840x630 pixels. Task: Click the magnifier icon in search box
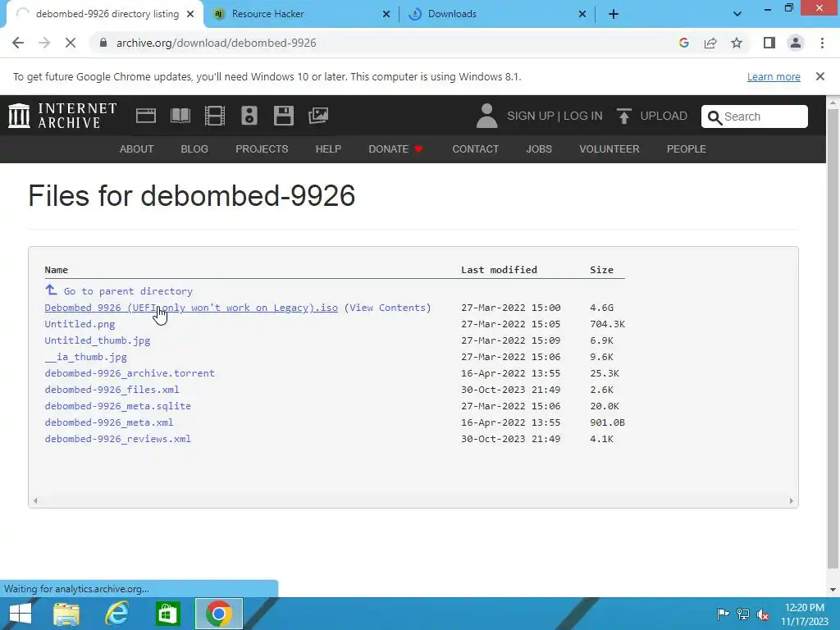point(714,117)
